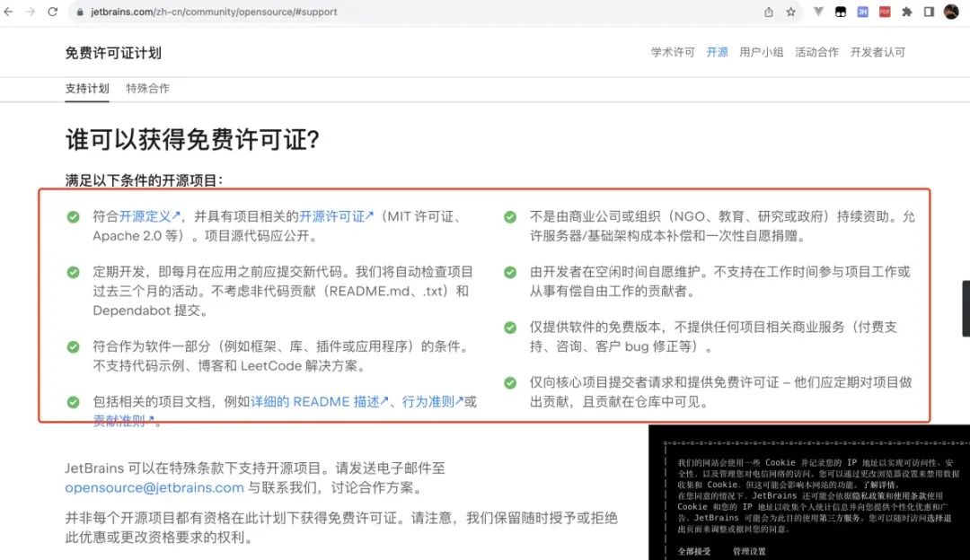Click the opensource@jetbrains.com email link
The width and height of the screenshot is (970, 560).
(x=154, y=487)
